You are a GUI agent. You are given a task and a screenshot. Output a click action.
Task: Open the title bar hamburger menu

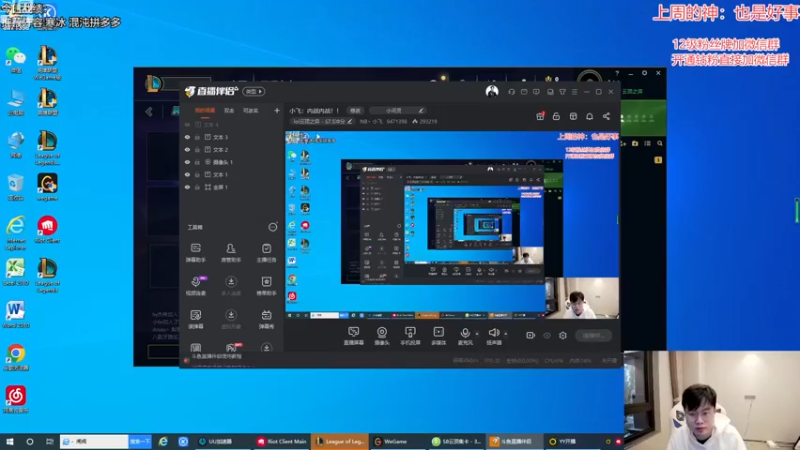point(574,92)
